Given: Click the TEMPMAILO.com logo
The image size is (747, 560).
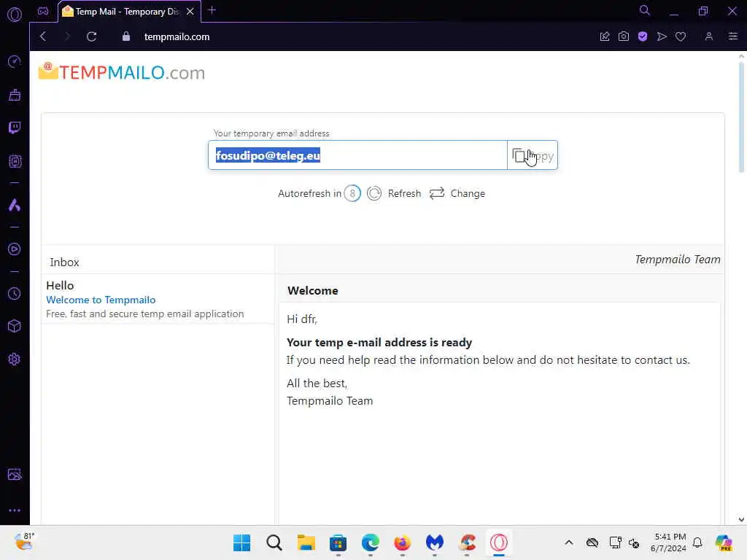Looking at the screenshot, I should (122, 72).
